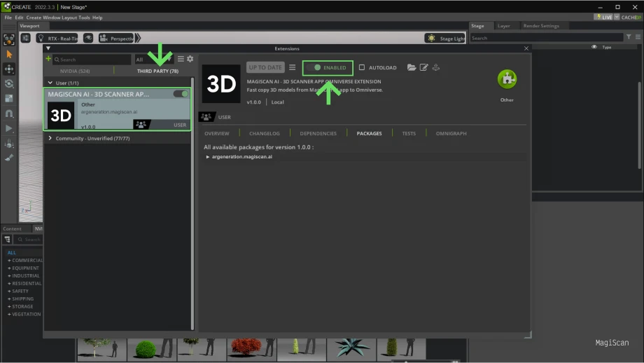Open the Create menu
Screen dimensions: 644x363
click(34, 18)
